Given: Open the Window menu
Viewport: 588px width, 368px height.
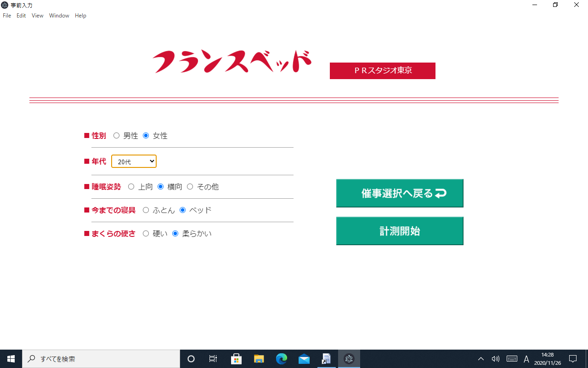Looking at the screenshot, I should click(x=59, y=16).
